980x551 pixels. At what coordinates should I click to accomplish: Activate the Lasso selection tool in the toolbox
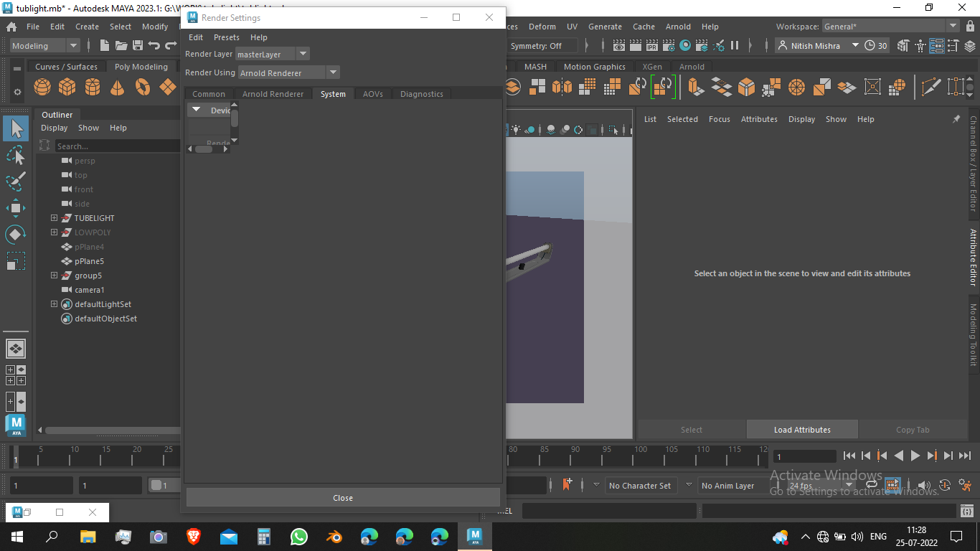(x=16, y=156)
